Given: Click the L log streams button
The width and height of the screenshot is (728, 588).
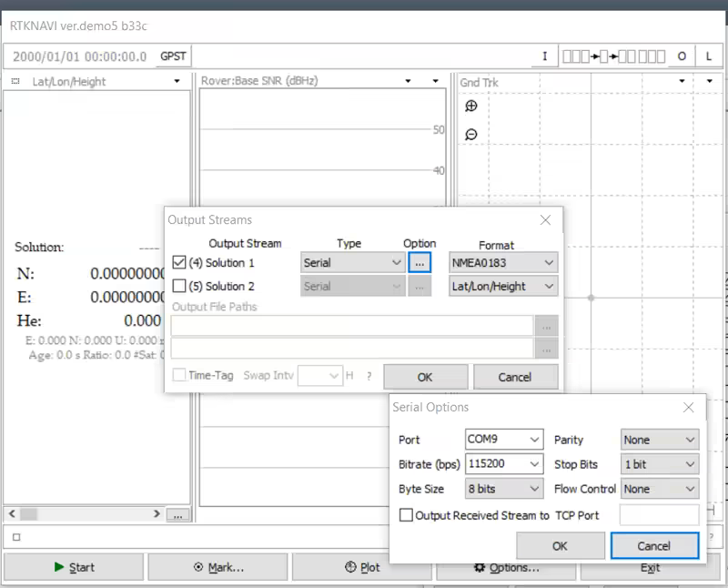Looking at the screenshot, I should 709,56.
